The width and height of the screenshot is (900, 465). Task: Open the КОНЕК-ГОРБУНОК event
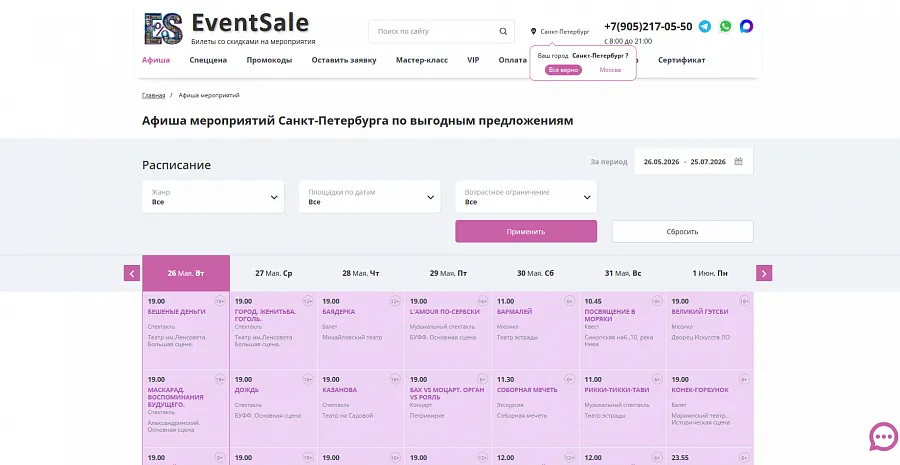click(x=700, y=390)
